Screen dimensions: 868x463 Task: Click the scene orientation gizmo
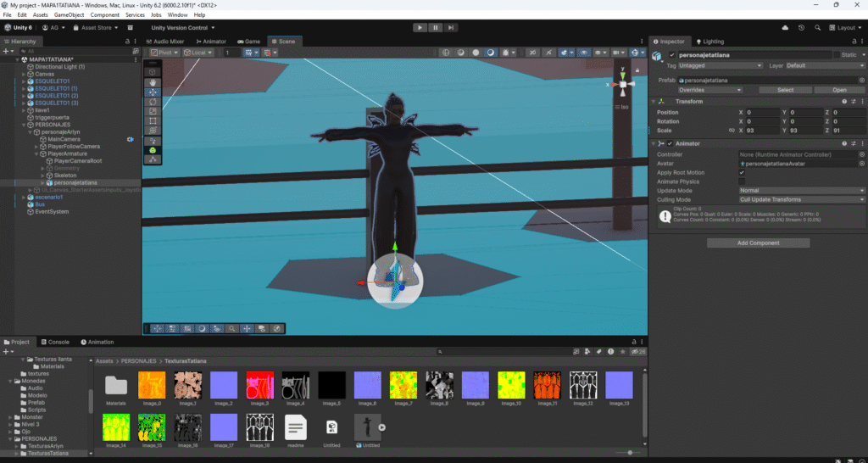point(624,85)
